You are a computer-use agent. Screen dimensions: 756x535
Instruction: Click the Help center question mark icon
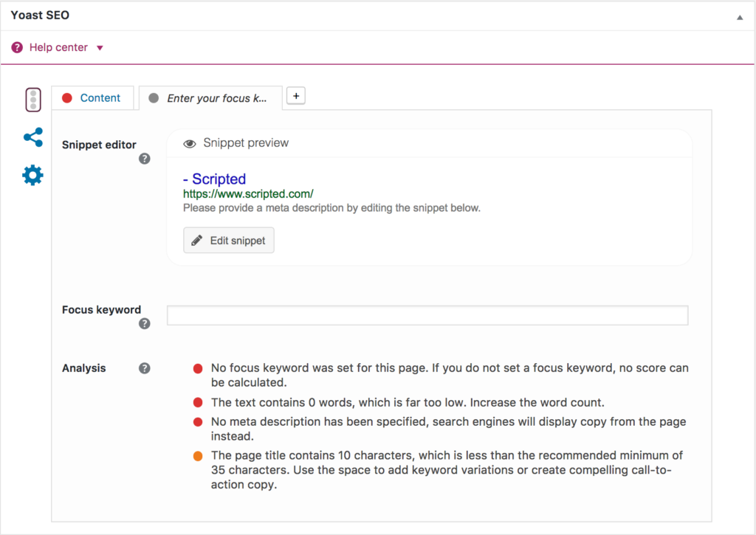(x=17, y=47)
